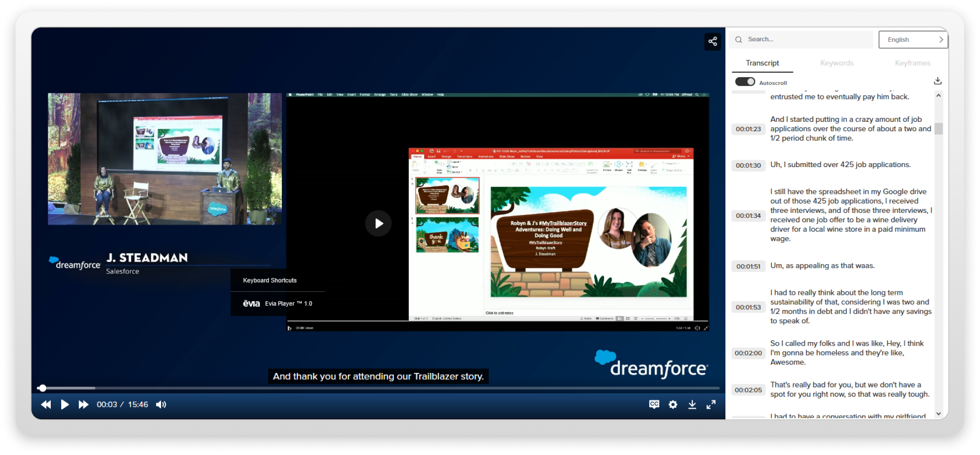Click the large center play button
Viewport: 980px width, 455px height.
pyautogui.click(x=378, y=223)
